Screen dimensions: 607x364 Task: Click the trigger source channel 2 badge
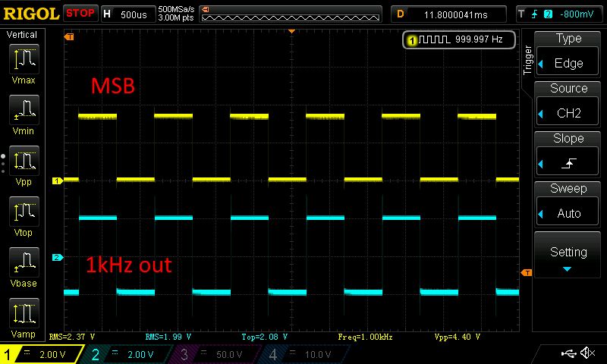click(548, 14)
